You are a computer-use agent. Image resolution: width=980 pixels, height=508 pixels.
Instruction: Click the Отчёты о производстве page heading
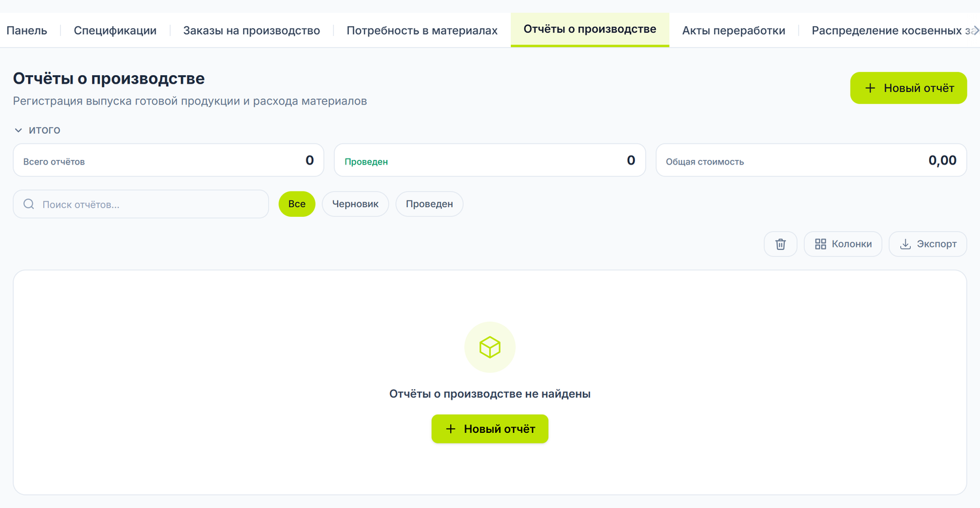click(109, 78)
